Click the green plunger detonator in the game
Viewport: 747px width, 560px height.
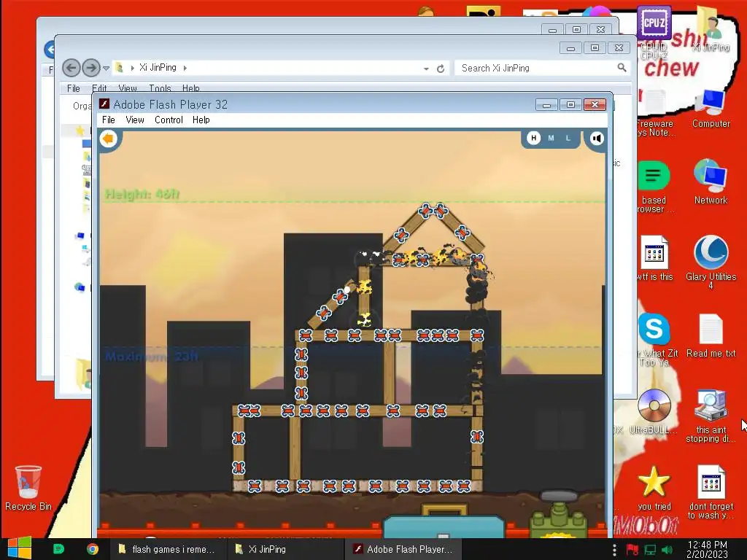(x=558, y=514)
